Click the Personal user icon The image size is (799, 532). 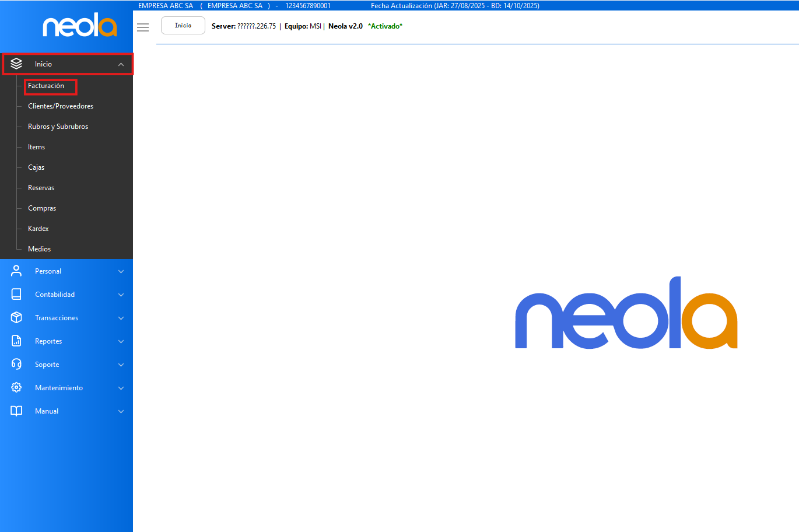[x=16, y=271]
